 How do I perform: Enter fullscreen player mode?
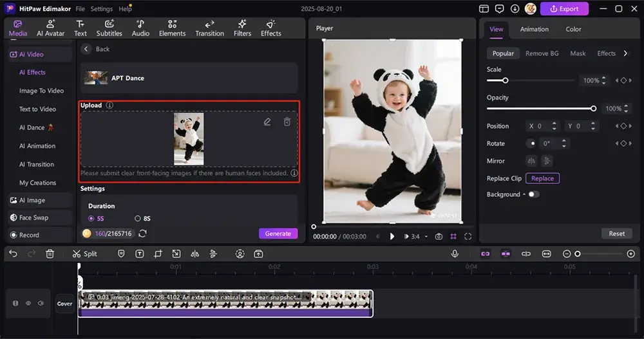(x=468, y=236)
